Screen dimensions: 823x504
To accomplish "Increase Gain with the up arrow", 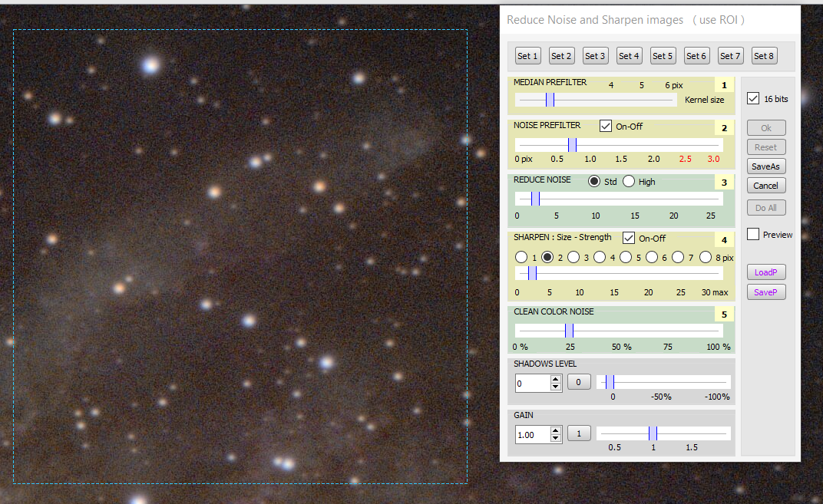I will tap(555, 430).
